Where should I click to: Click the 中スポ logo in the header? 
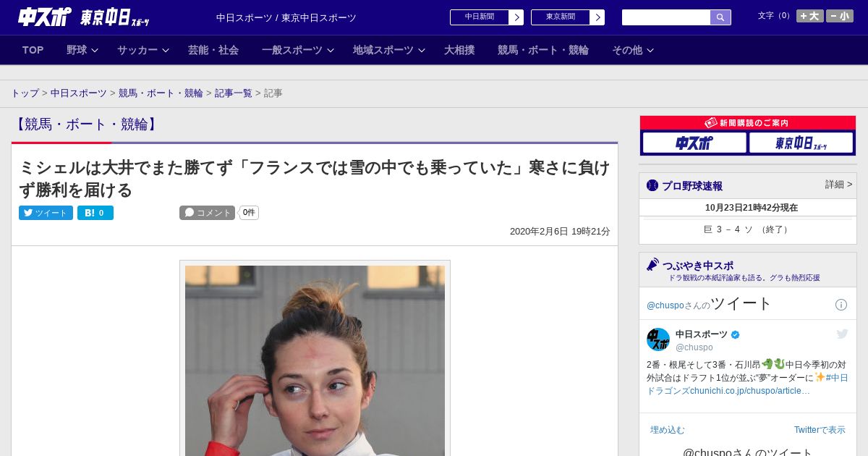point(44,17)
